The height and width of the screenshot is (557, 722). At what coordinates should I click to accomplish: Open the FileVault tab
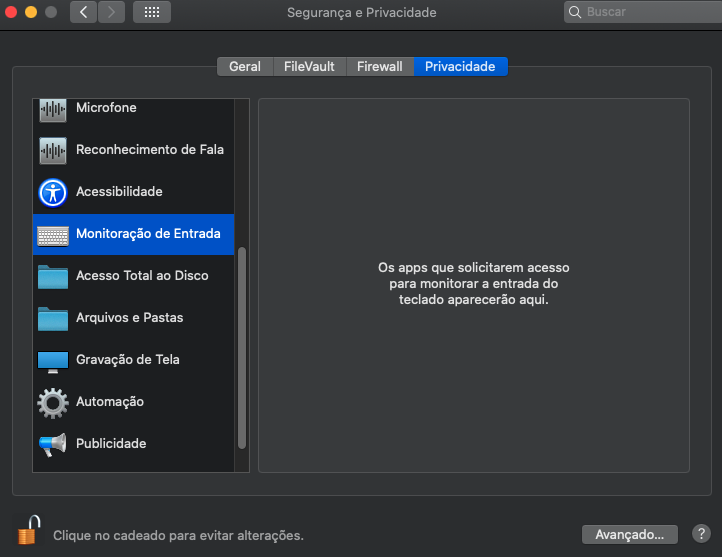pos(309,67)
